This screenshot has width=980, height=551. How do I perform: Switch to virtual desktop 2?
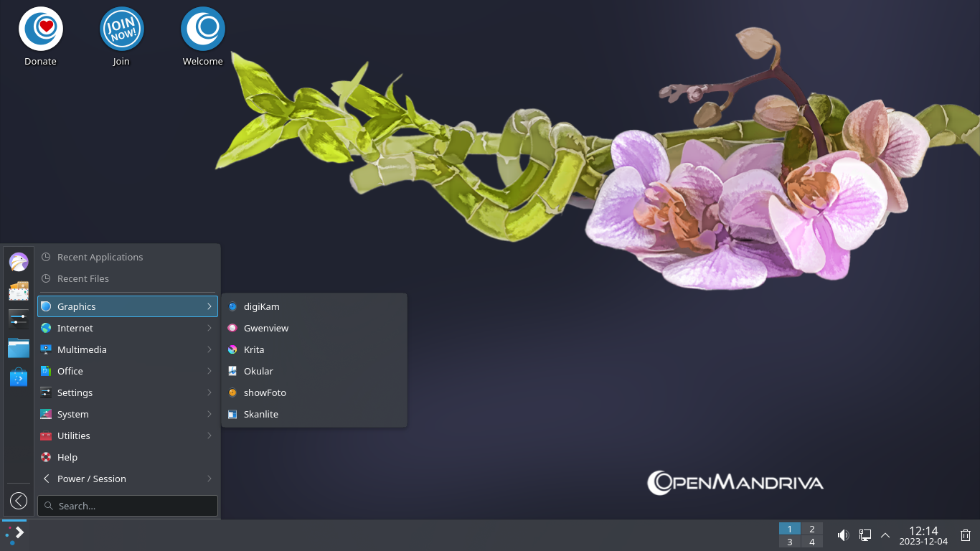812,529
